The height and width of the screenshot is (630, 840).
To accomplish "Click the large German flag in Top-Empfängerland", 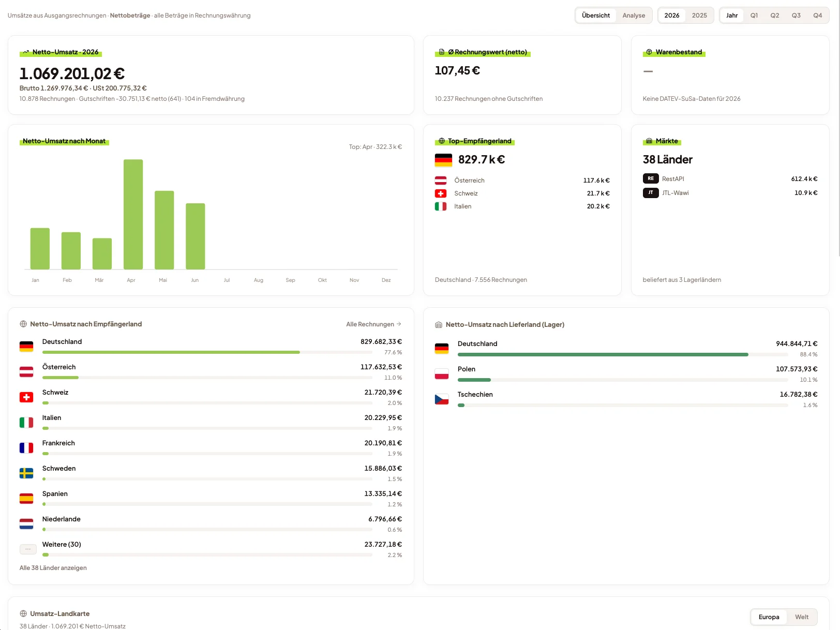I will [x=444, y=160].
